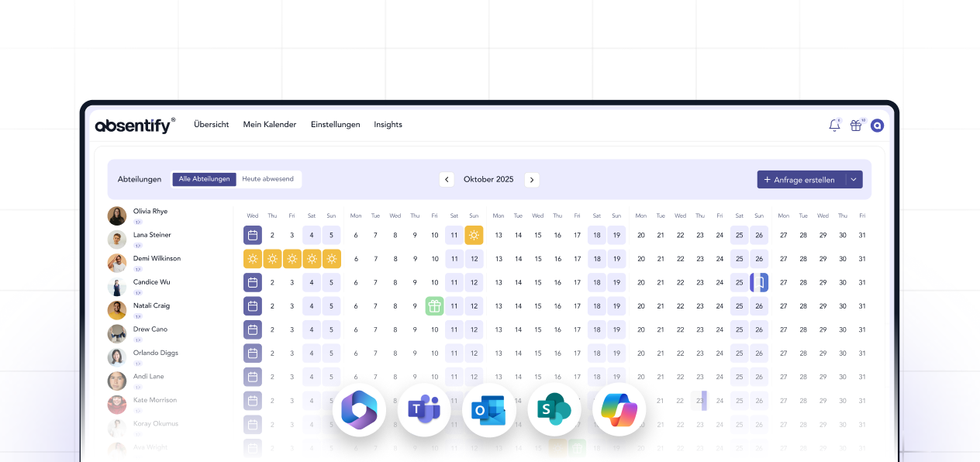Go to next month arrow

click(532, 180)
